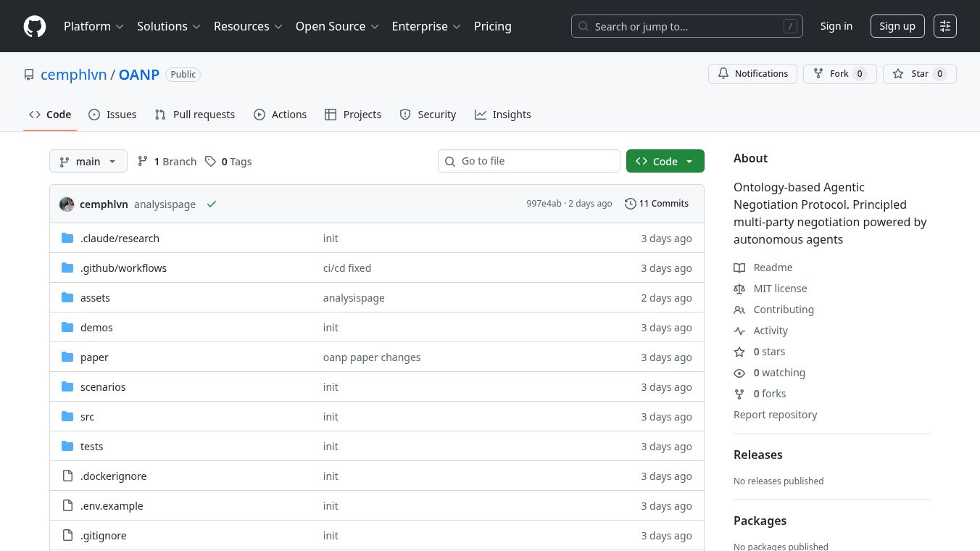
Task: Star the OANP repository
Action: 919,74
